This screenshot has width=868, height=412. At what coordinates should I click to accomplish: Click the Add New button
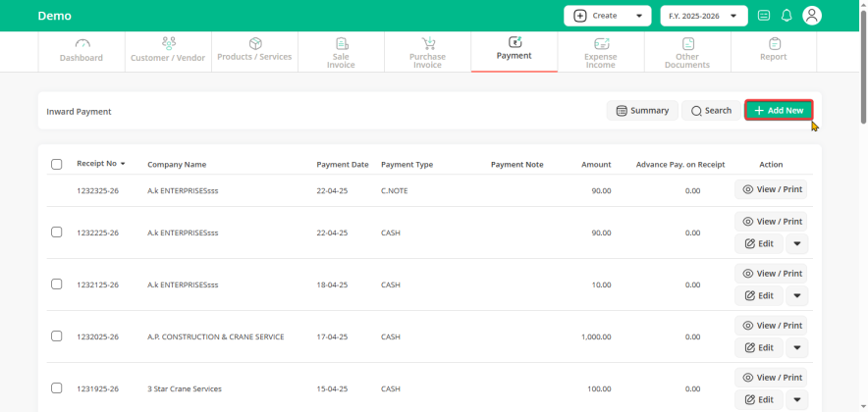(x=779, y=111)
